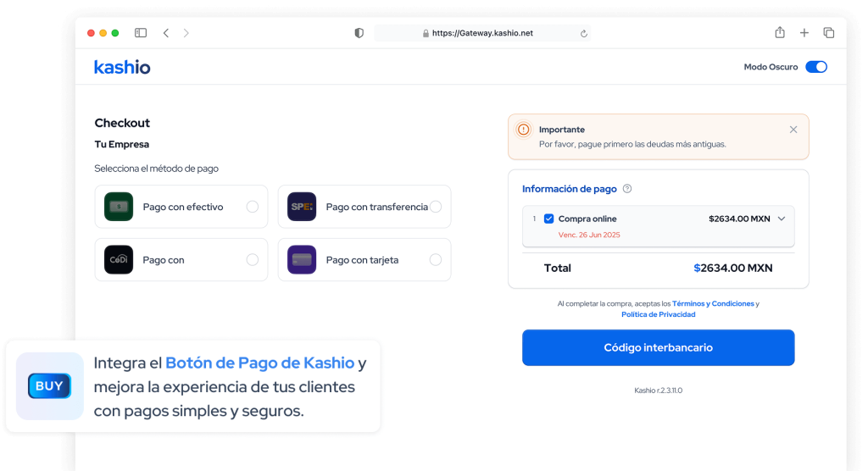Select Pago con tarjeta radio button
868x471 pixels.
(x=435, y=260)
